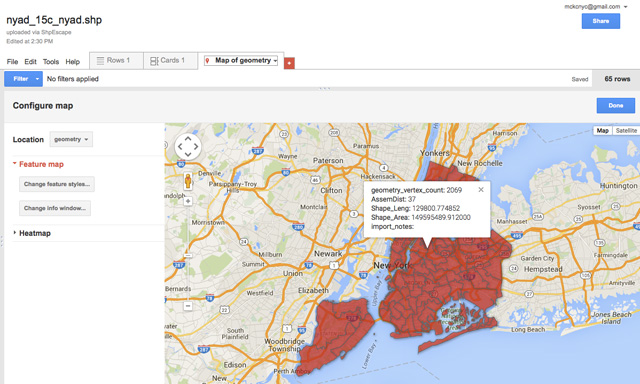Switch the map to Satellite view
Image resolution: width=640 pixels, height=384 pixels.
coord(626,131)
